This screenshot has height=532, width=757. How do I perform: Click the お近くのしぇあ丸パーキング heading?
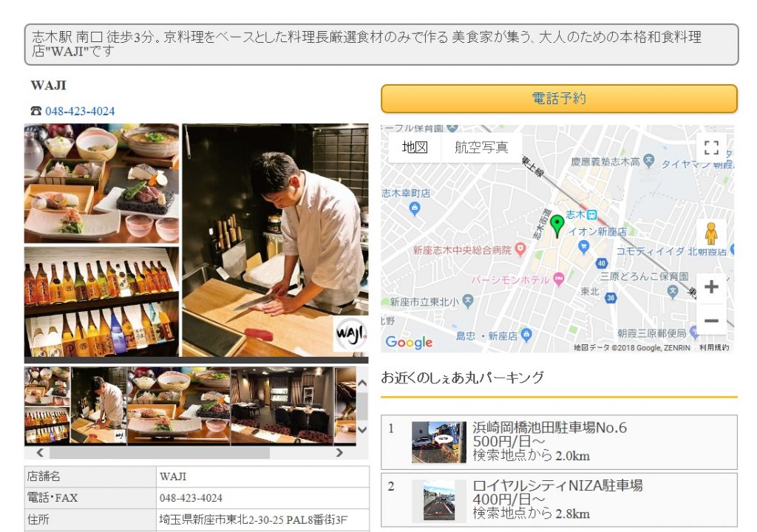[462, 377]
